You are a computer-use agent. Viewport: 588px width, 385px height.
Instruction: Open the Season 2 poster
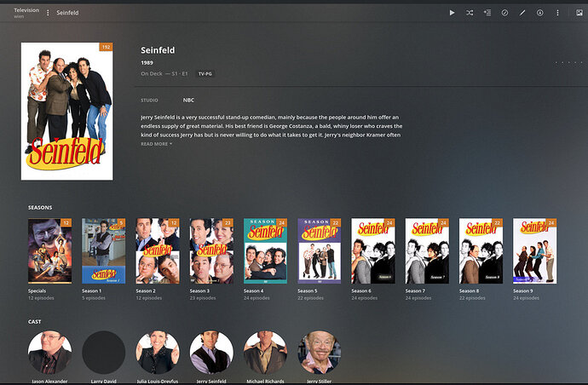pyautogui.click(x=158, y=250)
